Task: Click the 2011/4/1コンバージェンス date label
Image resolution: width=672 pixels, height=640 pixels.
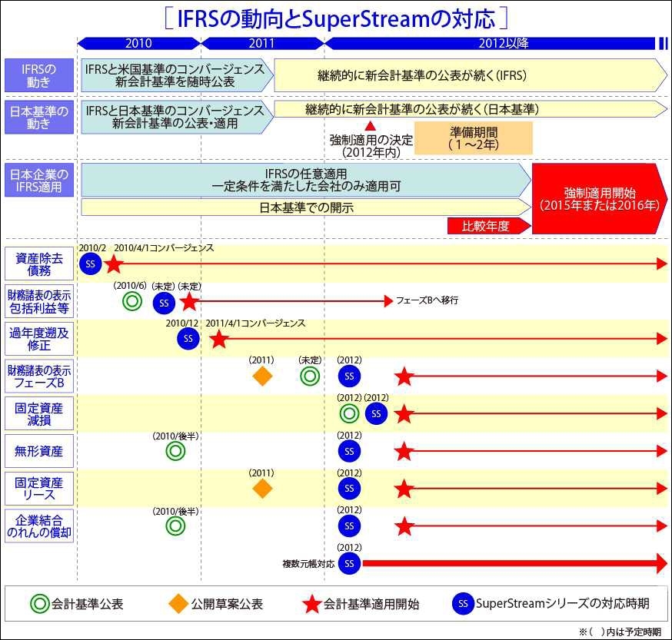Action: [255, 323]
